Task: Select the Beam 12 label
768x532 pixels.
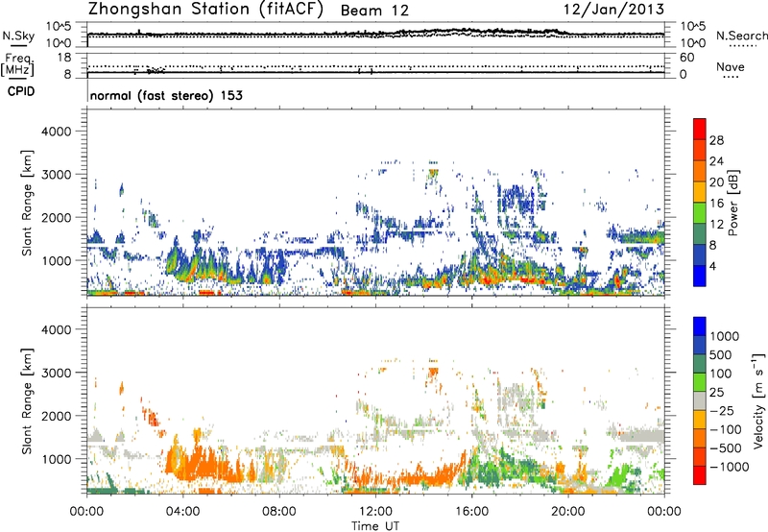Action: [374, 11]
